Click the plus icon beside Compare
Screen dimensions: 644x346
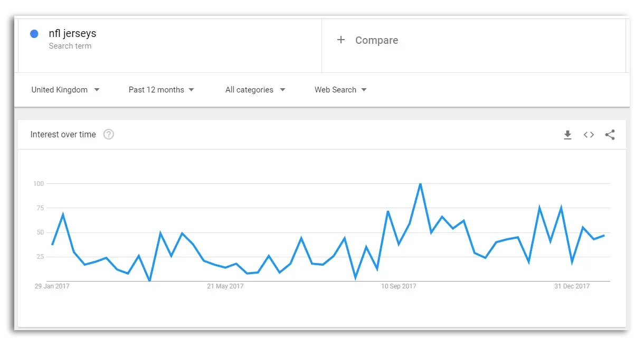(x=341, y=40)
